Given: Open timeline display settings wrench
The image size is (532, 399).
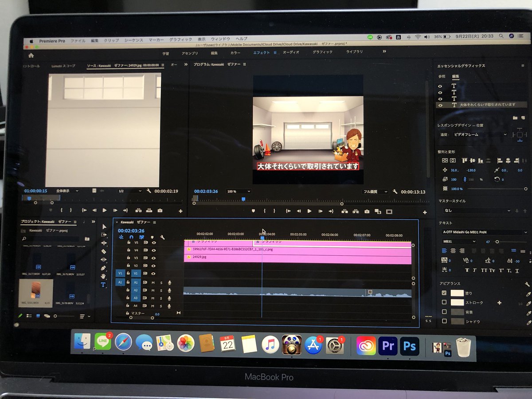Looking at the screenshot, I should [x=162, y=238].
